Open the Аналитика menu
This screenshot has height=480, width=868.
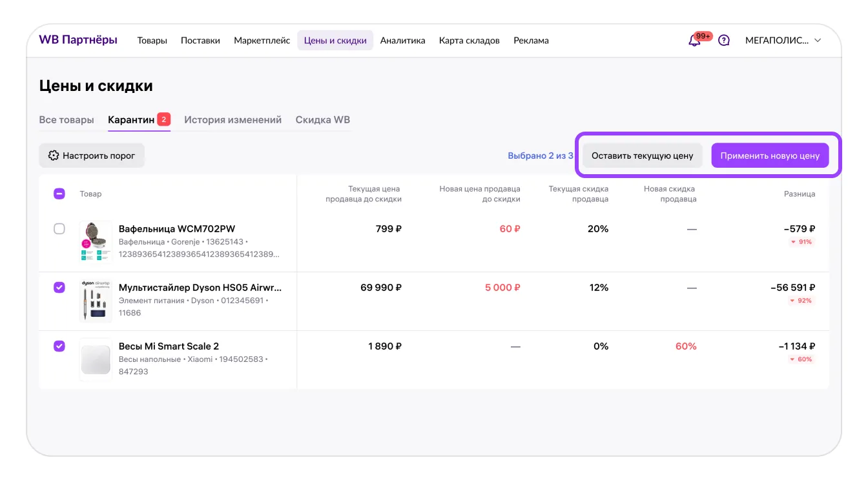click(x=402, y=40)
